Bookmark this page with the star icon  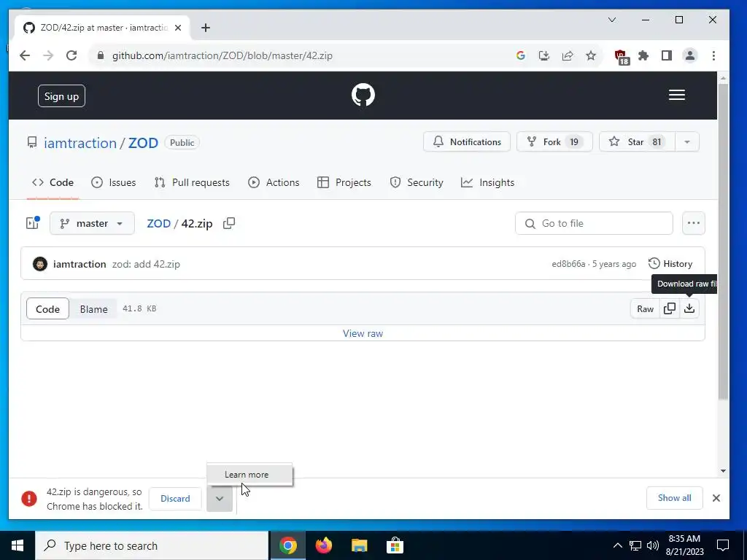click(591, 55)
